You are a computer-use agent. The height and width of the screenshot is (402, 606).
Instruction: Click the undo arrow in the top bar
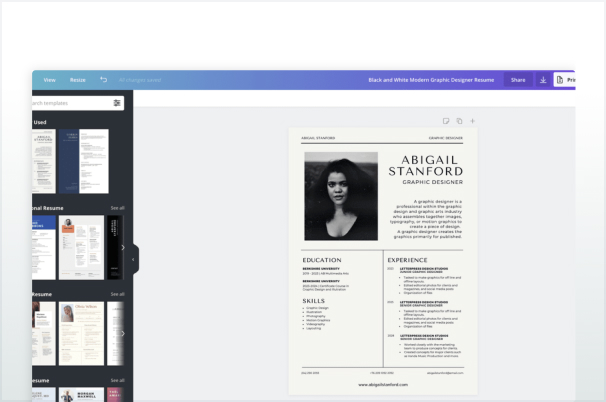click(x=103, y=79)
